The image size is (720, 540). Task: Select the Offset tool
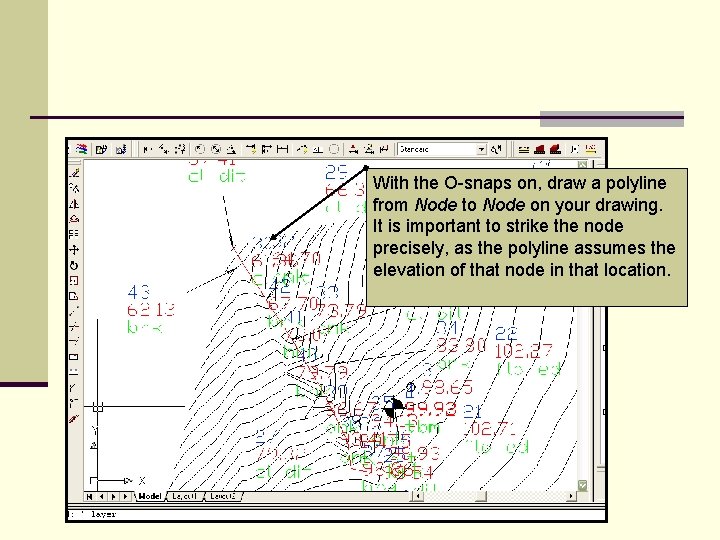pyautogui.click(x=74, y=219)
